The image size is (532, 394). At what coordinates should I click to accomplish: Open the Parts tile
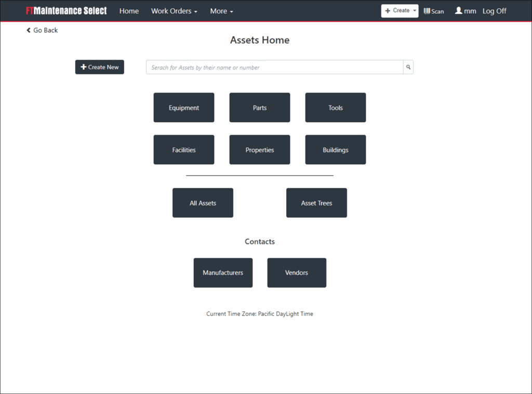pyautogui.click(x=260, y=108)
